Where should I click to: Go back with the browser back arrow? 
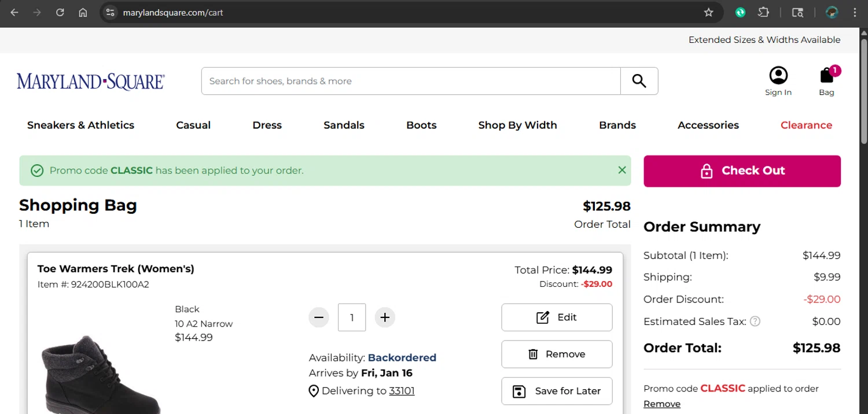tap(14, 12)
